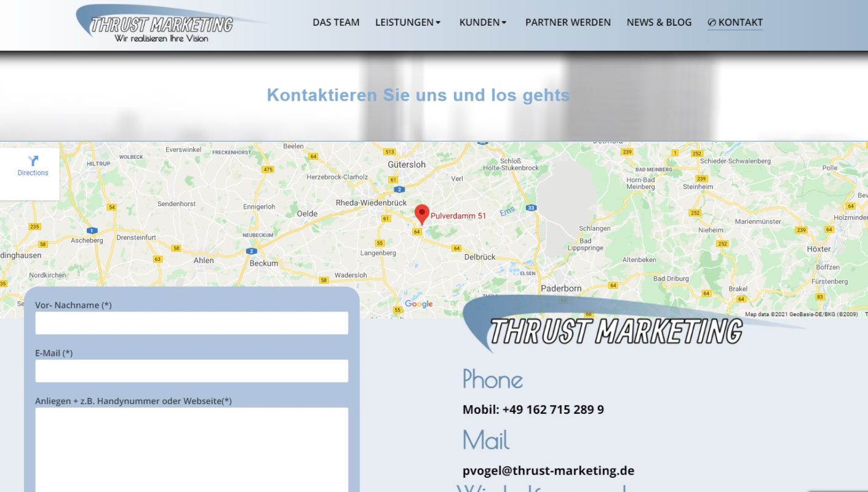This screenshot has height=492, width=868.
Task: Click the Pulverdamm 51 address label
Action: 458,216
